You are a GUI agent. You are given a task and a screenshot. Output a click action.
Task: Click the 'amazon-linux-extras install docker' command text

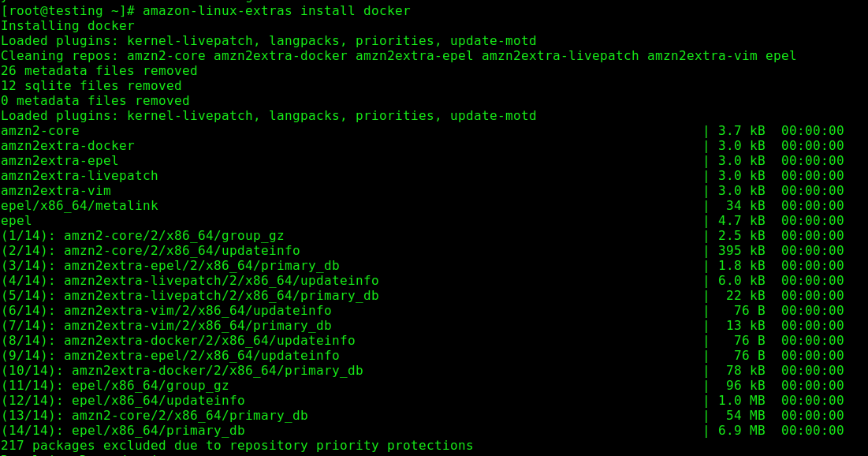[276, 11]
